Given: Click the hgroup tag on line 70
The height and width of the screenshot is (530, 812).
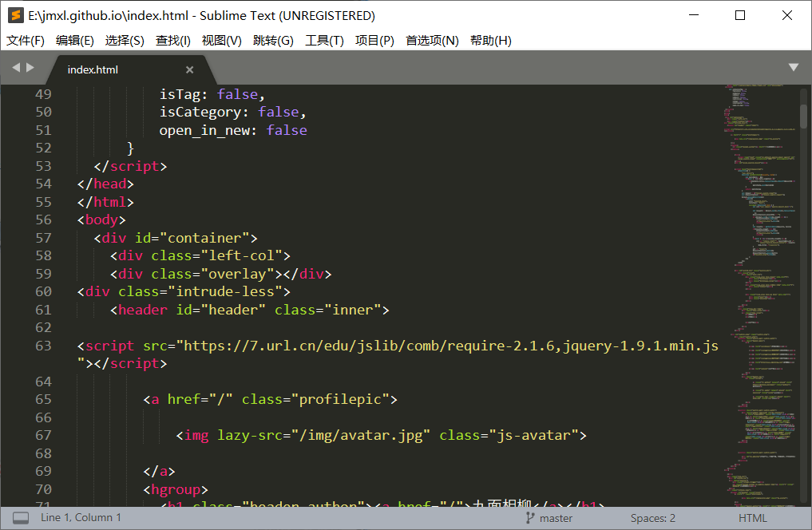Looking at the screenshot, I should [x=176, y=489].
